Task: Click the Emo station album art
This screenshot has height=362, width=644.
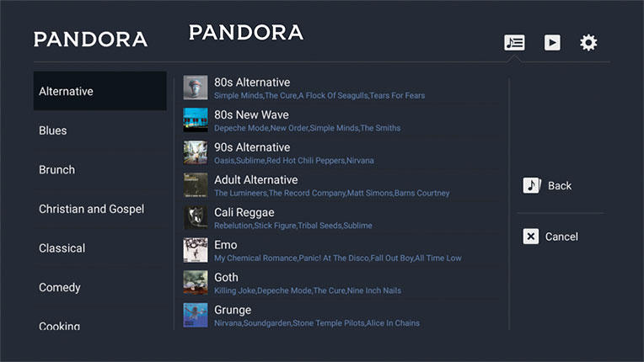Action: point(196,250)
